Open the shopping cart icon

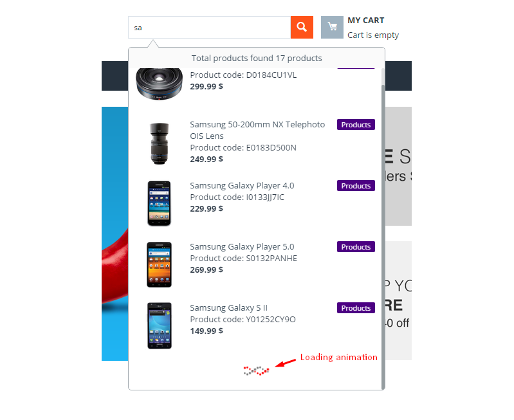(332, 27)
